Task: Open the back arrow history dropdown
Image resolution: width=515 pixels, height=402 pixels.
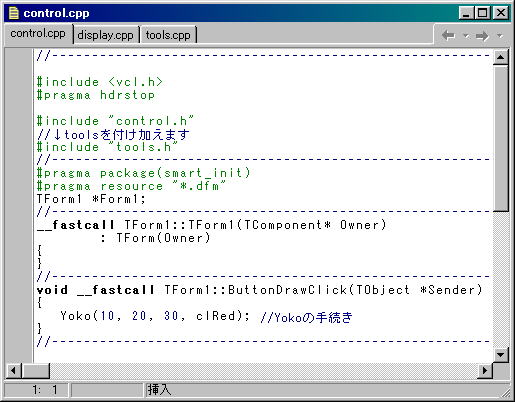Action: tap(466, 35)
